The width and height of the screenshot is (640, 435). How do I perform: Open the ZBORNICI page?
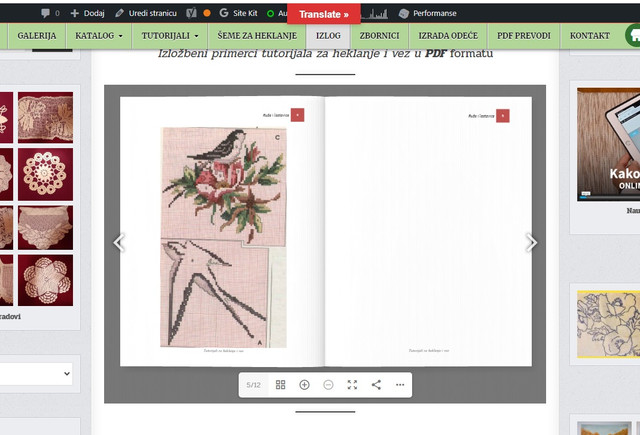point(380,36)
